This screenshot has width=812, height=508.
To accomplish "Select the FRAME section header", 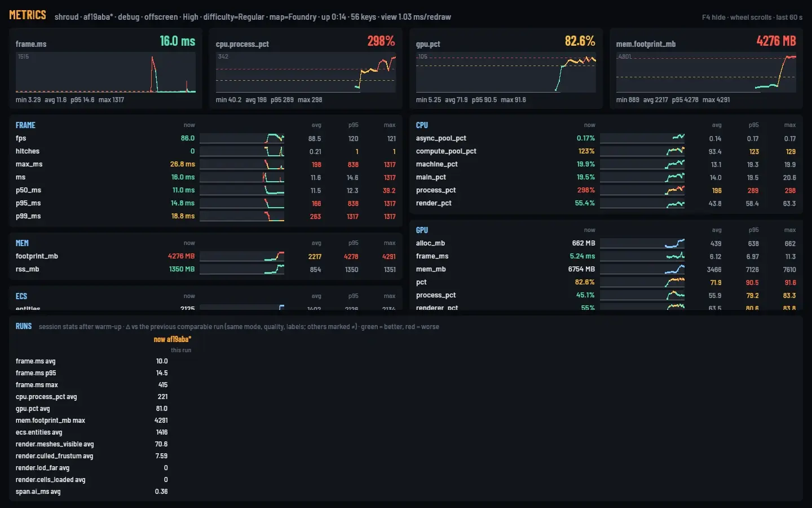I will 25,125.
